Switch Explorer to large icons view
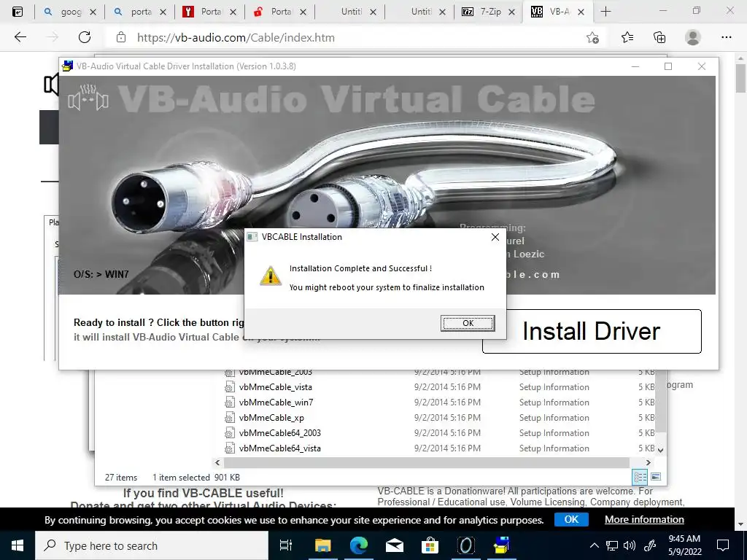747x560 pixels. [x=656, y=476]
